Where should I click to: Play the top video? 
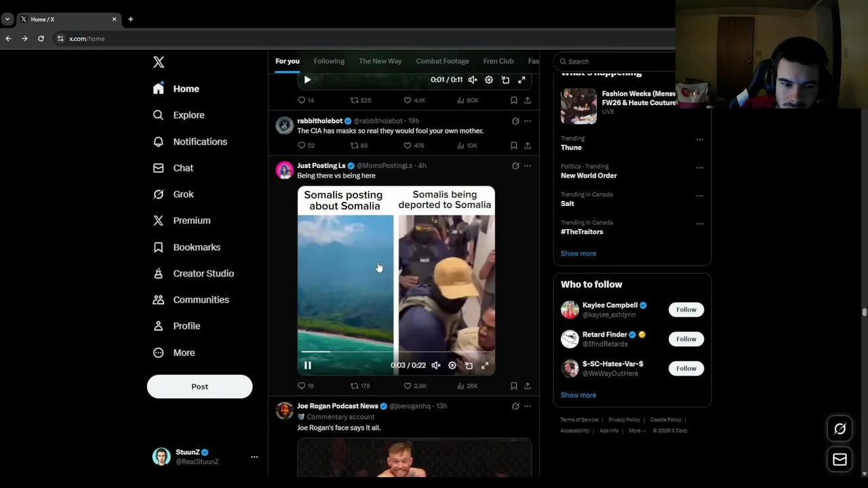coord(307,80)
